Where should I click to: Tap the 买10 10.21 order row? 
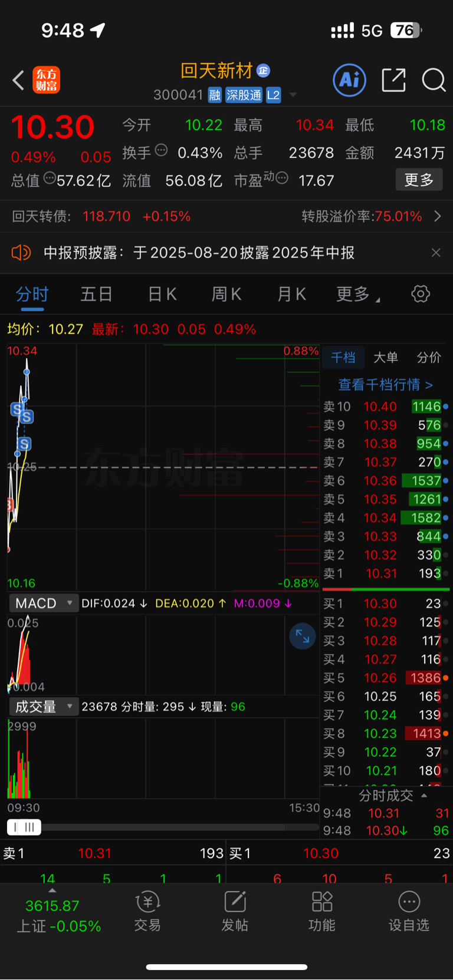[386, 771]
